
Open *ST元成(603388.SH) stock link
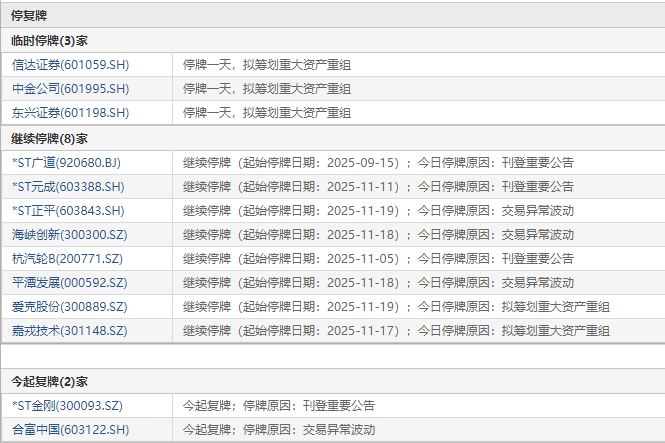68,187
